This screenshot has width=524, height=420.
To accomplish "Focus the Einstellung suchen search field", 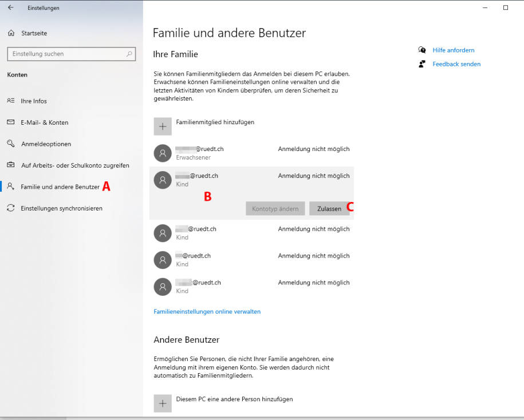I will [x=71, y=54].
